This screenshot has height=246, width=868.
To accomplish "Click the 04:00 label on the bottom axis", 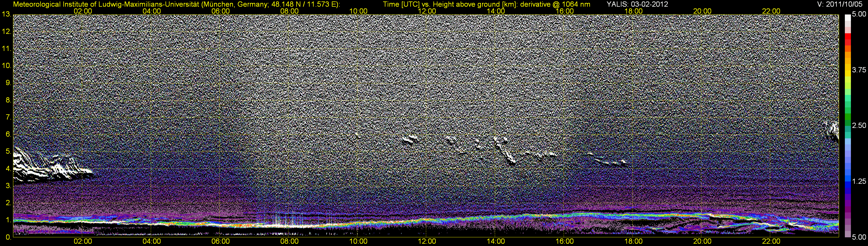I will click(152, 241).
